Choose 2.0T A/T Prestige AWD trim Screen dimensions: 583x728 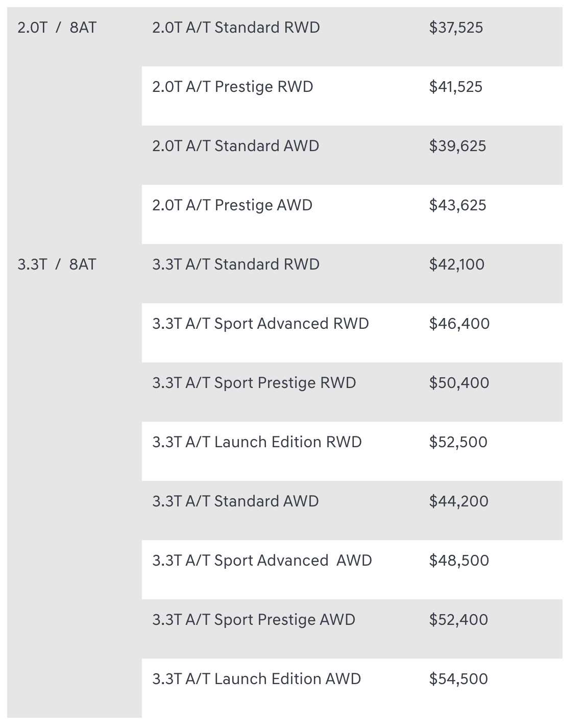click(x=232, y=205)
